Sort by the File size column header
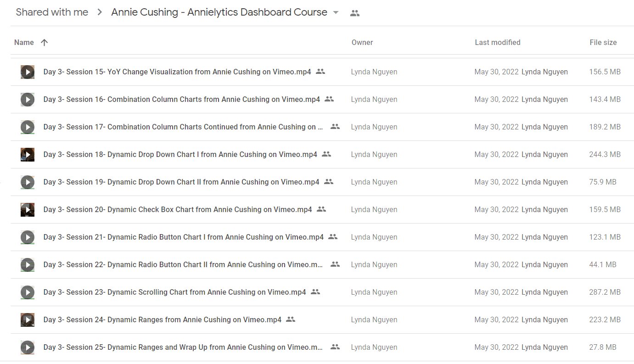 tap(603, 42)
